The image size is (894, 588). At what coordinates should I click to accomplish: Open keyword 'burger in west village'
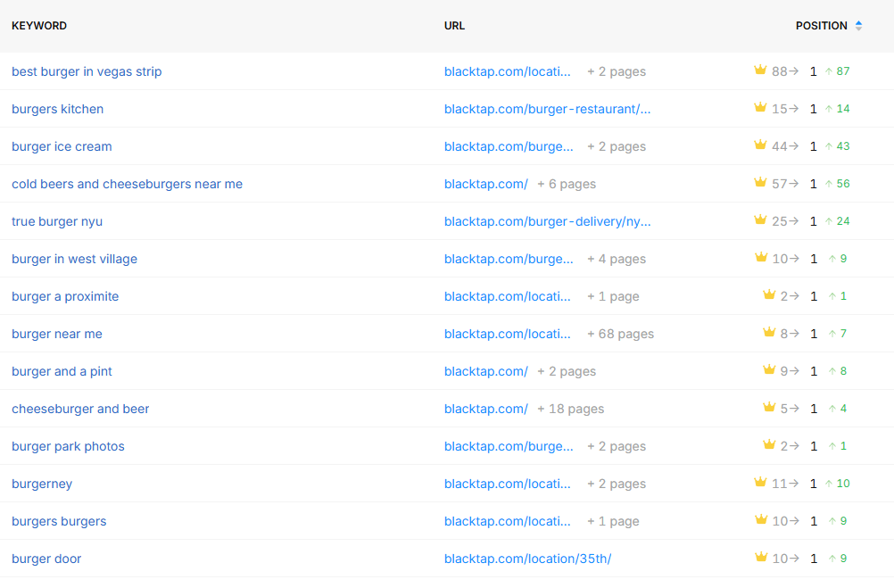[74, 259]
